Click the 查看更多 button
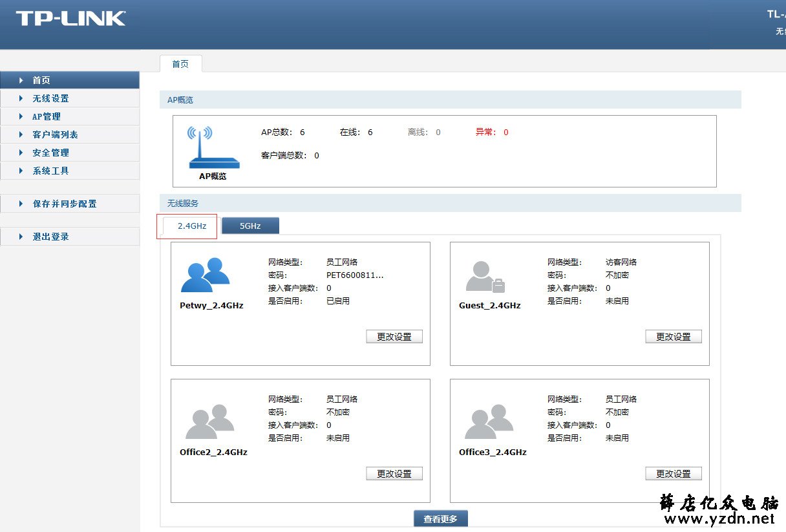The width and height of the screenshot is (786, 532). pos(440,519)
